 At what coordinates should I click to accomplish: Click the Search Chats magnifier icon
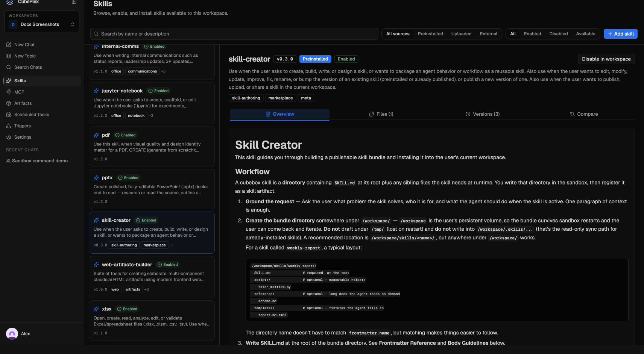click(9, 67)
